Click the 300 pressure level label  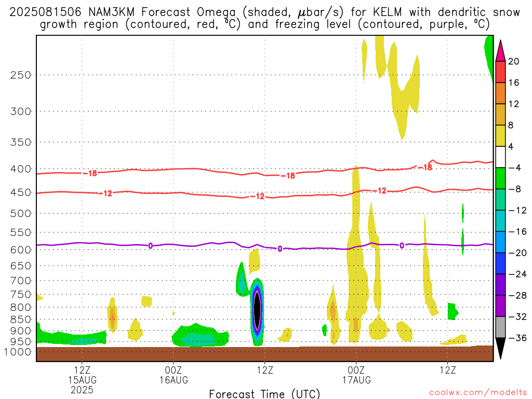coord(20,111)
